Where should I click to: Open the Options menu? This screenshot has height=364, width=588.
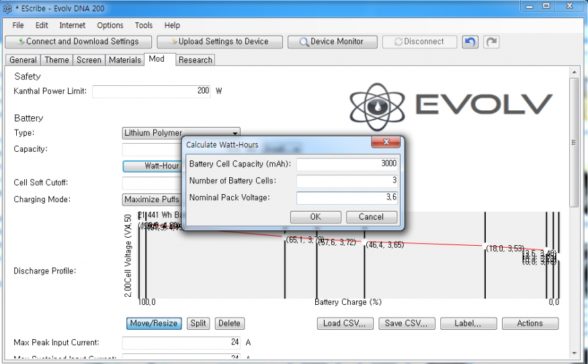pyautogui.click(x=110, y=25)
